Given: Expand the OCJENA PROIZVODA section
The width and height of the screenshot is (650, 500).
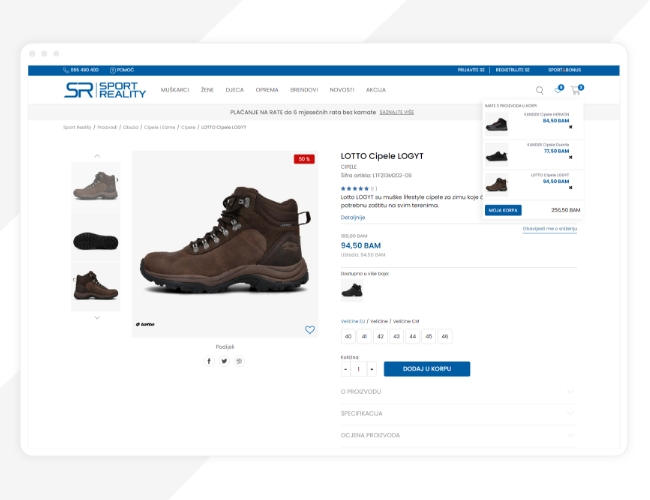Looking at the screenshot, I should pos(458,435).
